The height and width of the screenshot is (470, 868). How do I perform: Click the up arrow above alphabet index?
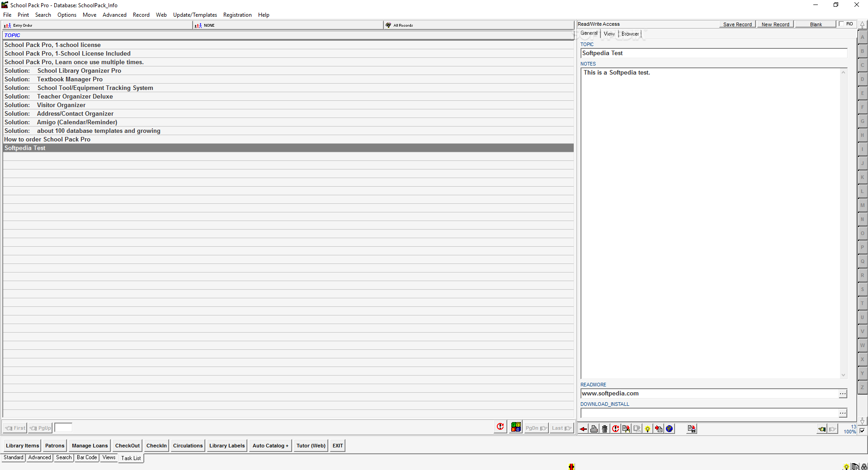click(862, 25)
